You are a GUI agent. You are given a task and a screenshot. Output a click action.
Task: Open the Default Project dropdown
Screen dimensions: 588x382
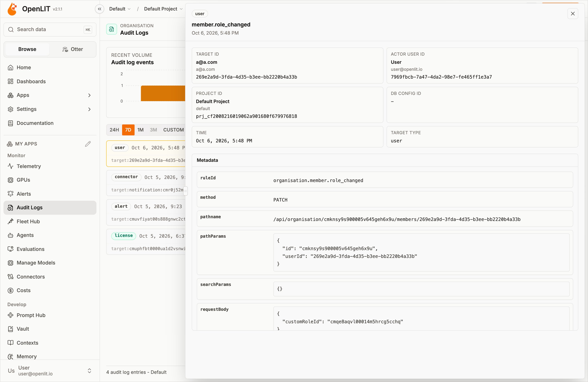pyautogui.click(x=163, y=9)
